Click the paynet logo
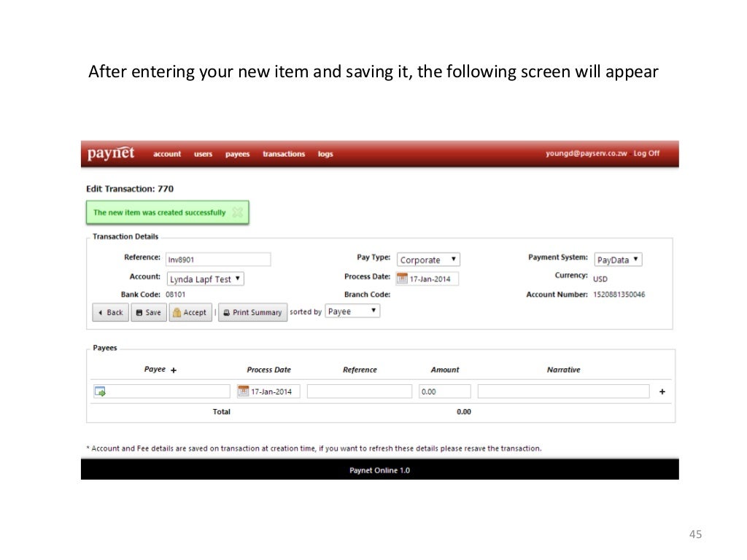 (111, 153)
